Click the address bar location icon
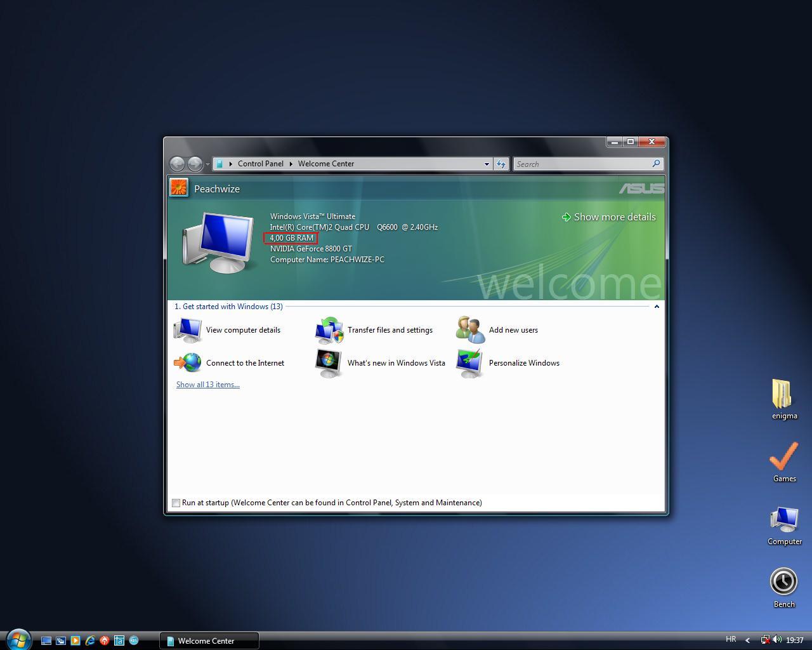The width and height of the screenshot is (812, 650). (x=219, y=164)
